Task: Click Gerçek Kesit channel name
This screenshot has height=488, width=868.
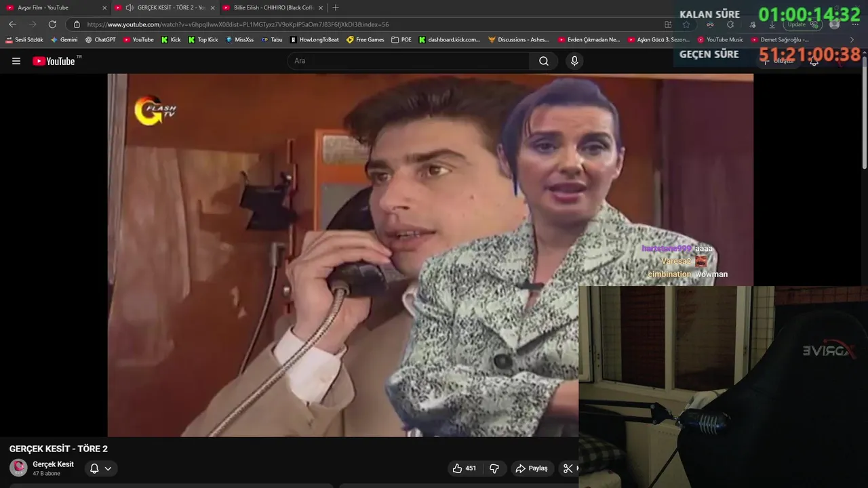Action: click(53, 464)
